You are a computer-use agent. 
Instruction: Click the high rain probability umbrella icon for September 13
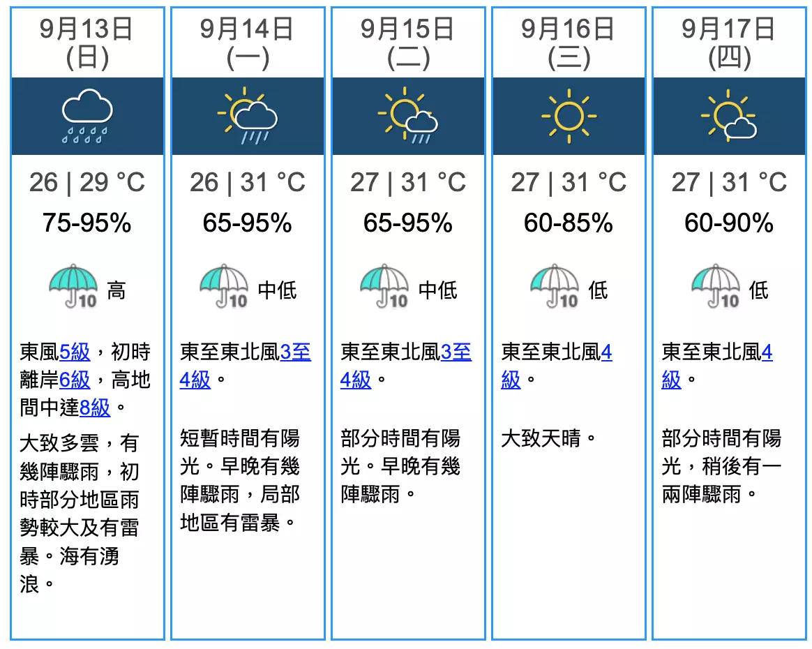tap(73, 286)
